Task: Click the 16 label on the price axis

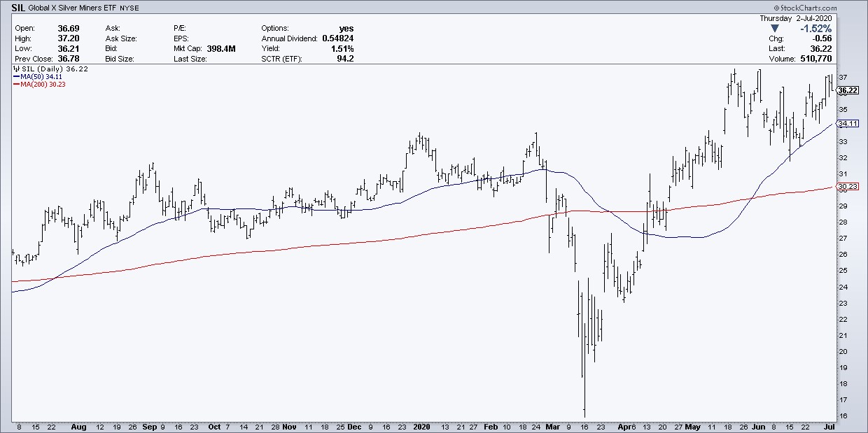Action: point(843,416)
